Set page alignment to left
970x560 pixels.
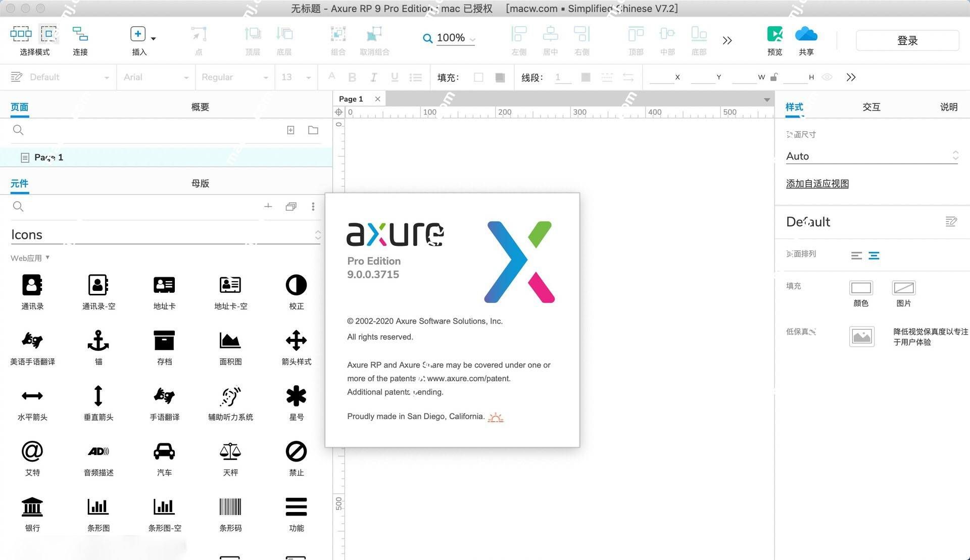[x=856, y=256]
